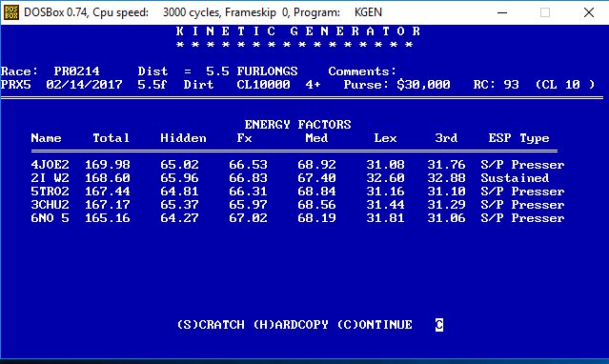Click the date 02/14/2017

coord(84,84)
